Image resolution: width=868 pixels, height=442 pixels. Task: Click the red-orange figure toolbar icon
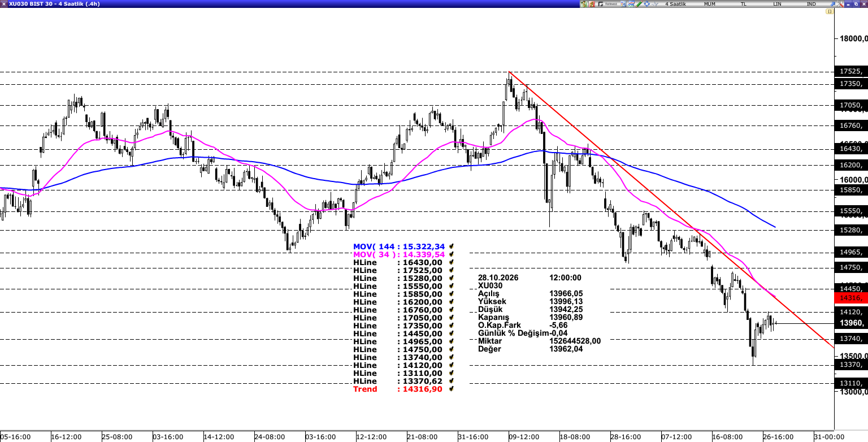592,4
